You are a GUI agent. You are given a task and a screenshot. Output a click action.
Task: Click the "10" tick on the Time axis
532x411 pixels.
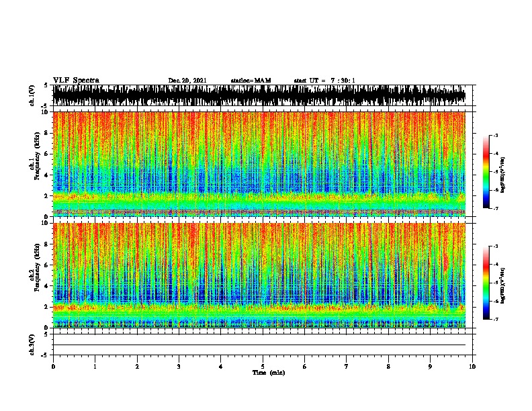472,367
